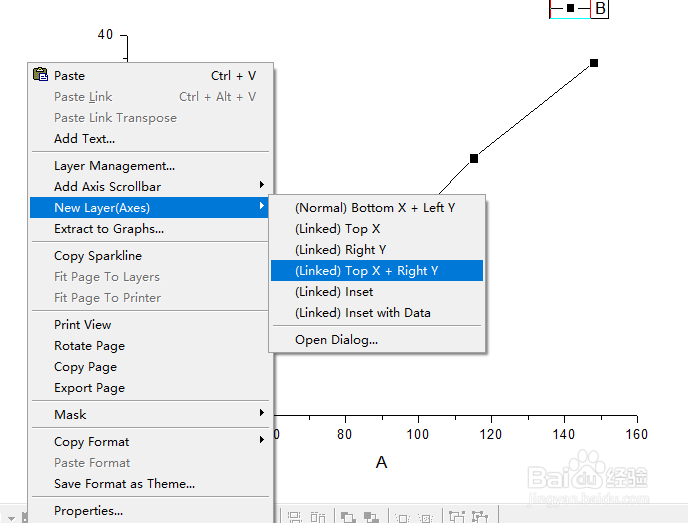Select Copy Page
The height and width of the screenshot is (523, 688).
(150, 367)
